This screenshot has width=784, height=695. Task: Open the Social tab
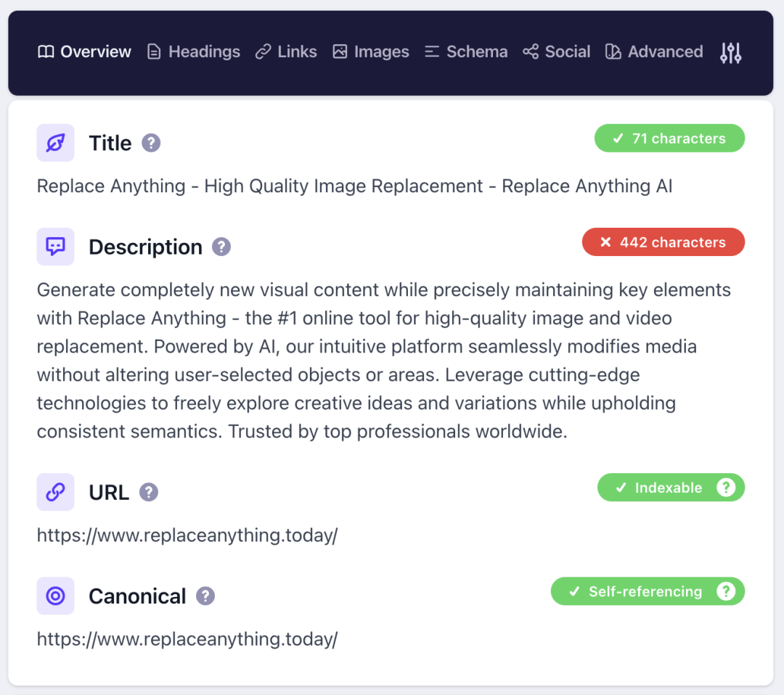(557, 52)
